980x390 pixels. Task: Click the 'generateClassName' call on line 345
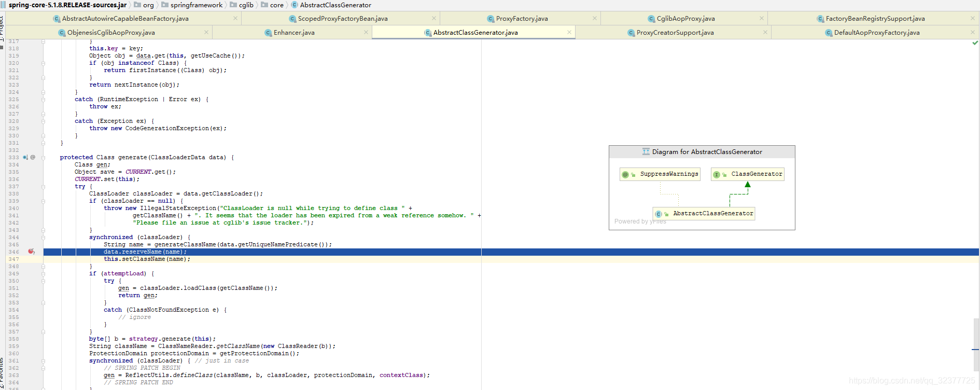(x=185, y=245)
